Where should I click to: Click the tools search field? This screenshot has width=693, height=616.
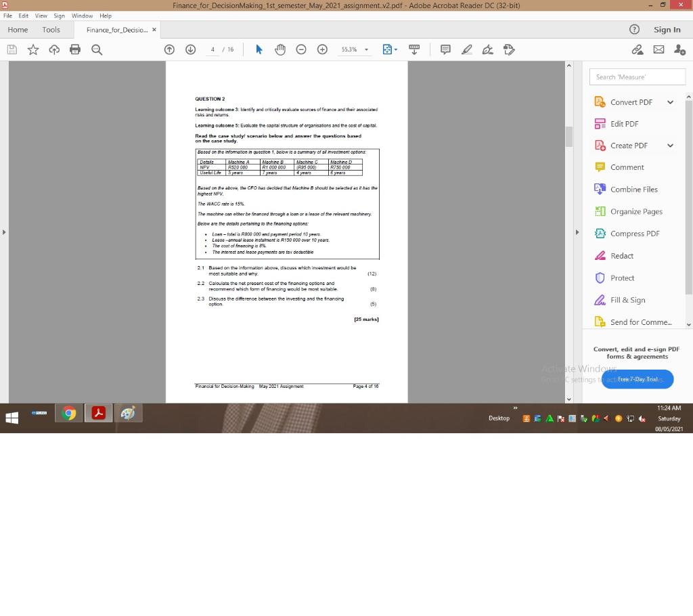tap(636, 76)
